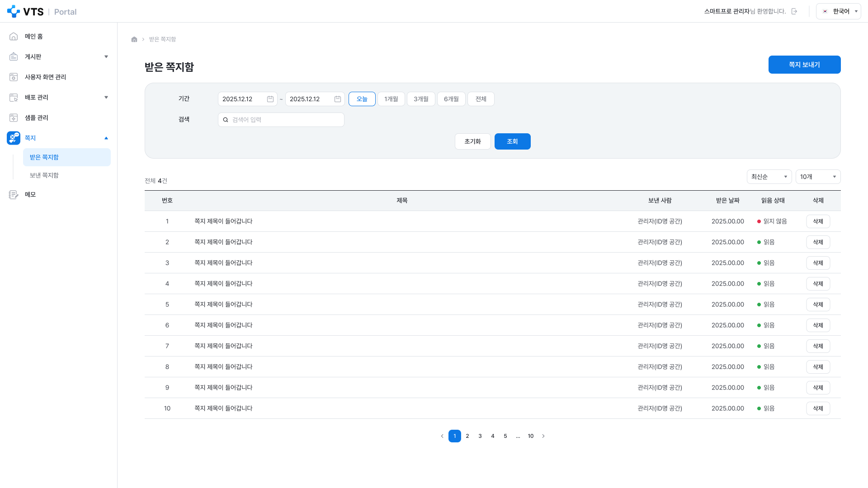
Task: Click the blue 쪽지 message icon in sidebar
Action: 14,138
